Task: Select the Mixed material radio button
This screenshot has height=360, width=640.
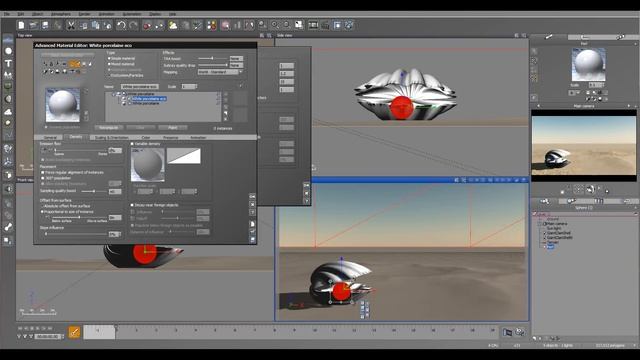Action: click(x=109, y=64)
